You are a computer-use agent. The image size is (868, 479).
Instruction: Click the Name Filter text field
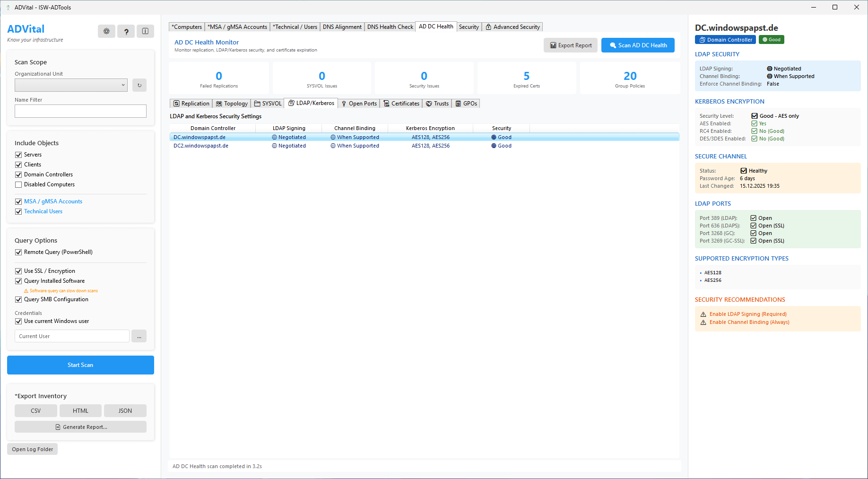point(80,111)
